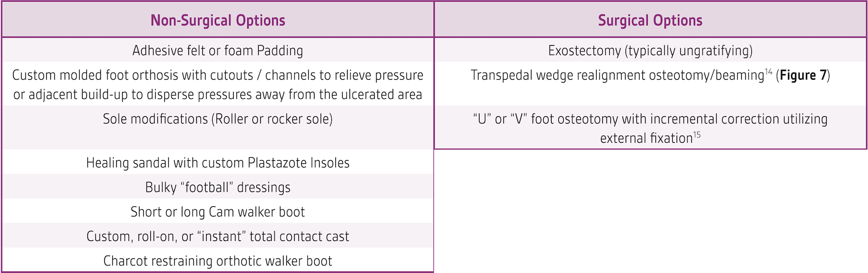Viewport: 868px width, 273px height.
Task: Click Exostectomy (typically ungratifying) cell
Action: click(x=650, y=50)
